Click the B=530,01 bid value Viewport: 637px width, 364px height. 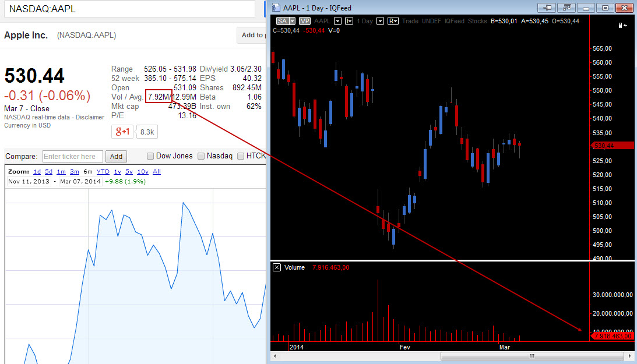click(504, 21)
